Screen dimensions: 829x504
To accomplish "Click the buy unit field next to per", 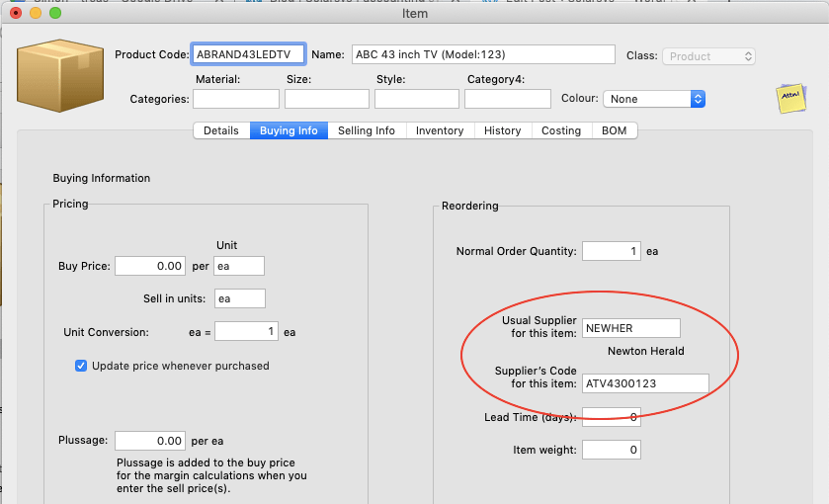I will (239, 266).
